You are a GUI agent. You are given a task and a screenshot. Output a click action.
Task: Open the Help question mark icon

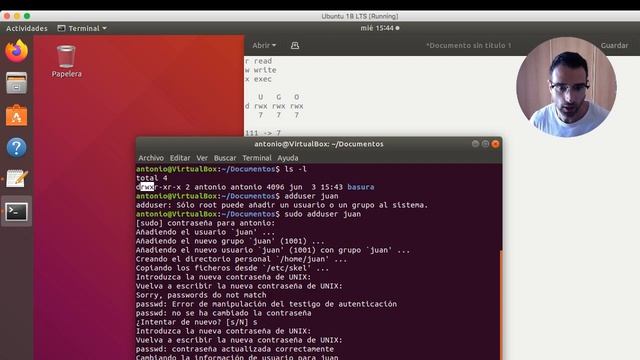(16, 147)
